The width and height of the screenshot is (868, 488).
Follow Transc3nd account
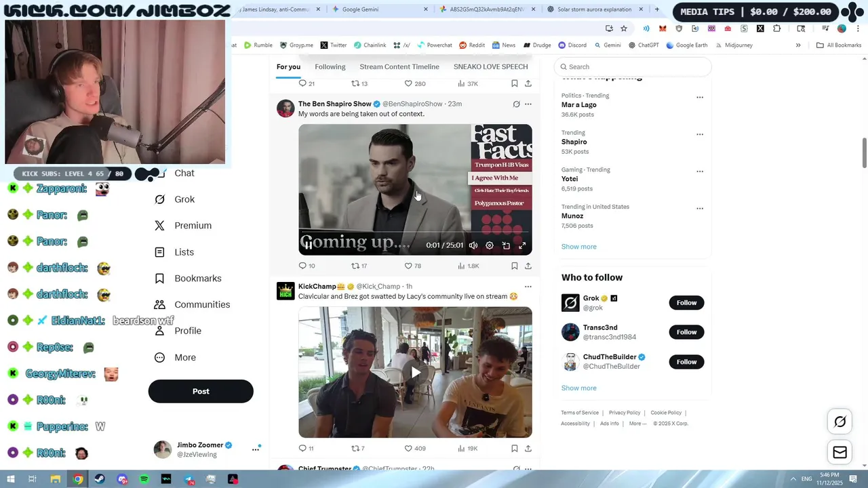click(x=686, y=332)
